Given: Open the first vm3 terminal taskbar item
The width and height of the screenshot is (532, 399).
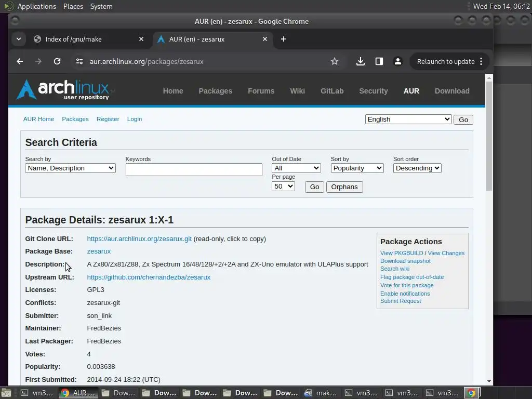Looking at the screenshot, I should click(37, 393).
